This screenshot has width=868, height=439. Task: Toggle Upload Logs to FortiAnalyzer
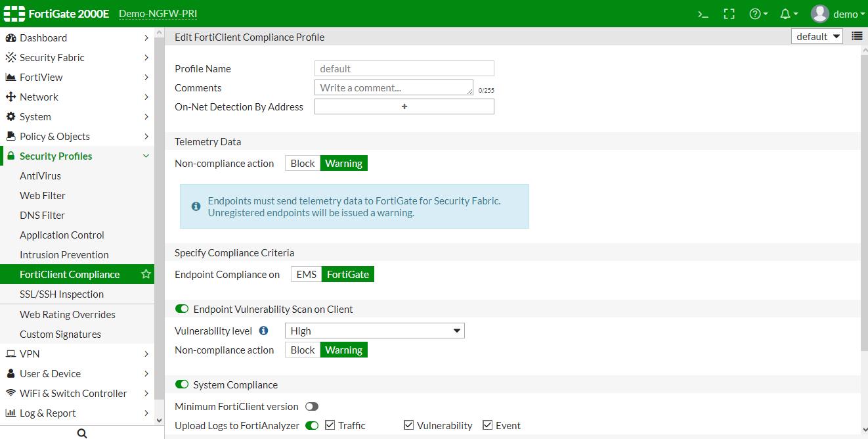click(312, 426)
